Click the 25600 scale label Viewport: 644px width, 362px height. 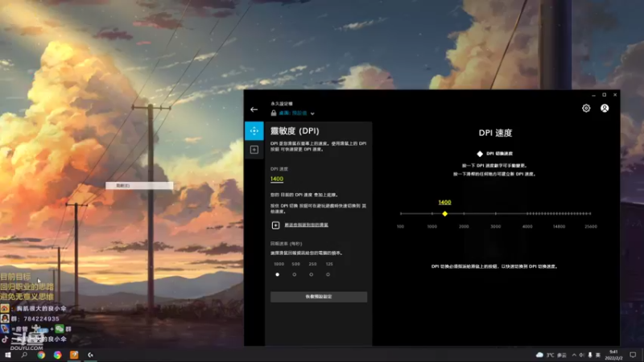point(591,227)
